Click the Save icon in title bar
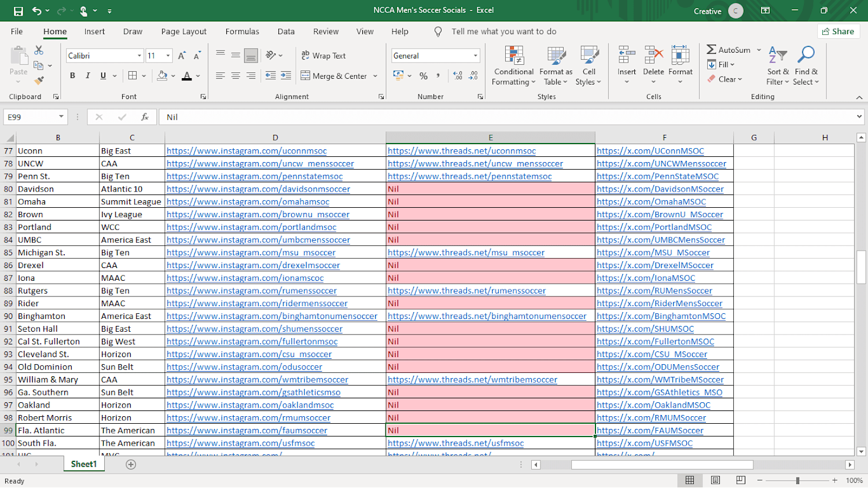This screenshot has height=488, width=868. 19,11
